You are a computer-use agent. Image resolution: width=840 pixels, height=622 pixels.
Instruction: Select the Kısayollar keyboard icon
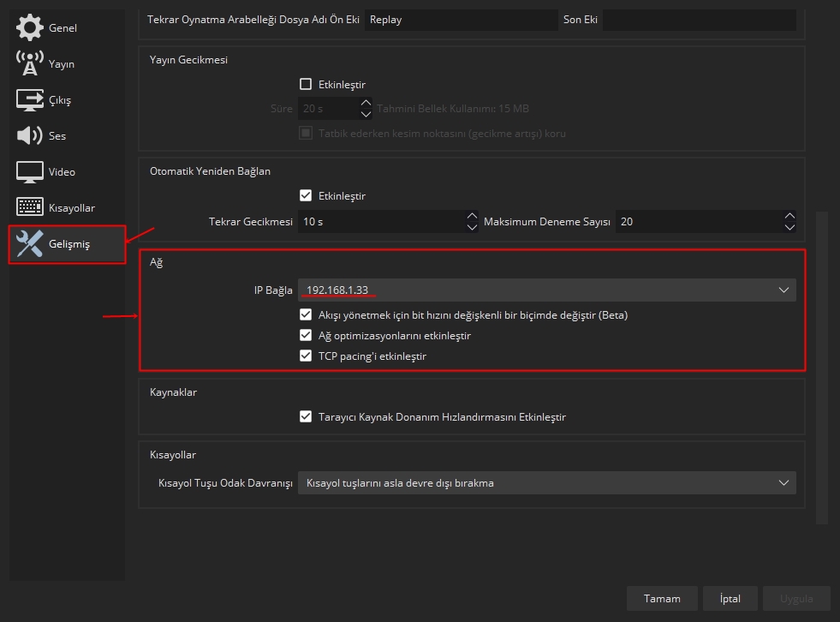(x=29, y=207)
